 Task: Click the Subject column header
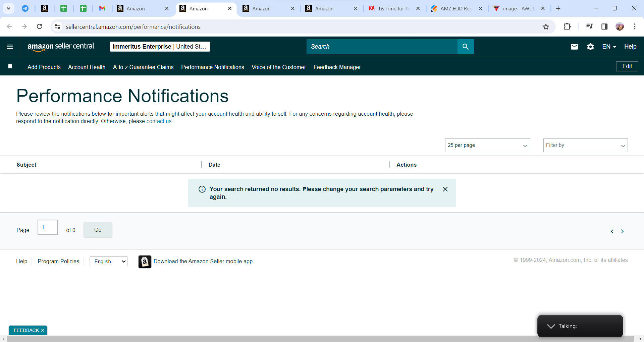click(x=26, y=165)
